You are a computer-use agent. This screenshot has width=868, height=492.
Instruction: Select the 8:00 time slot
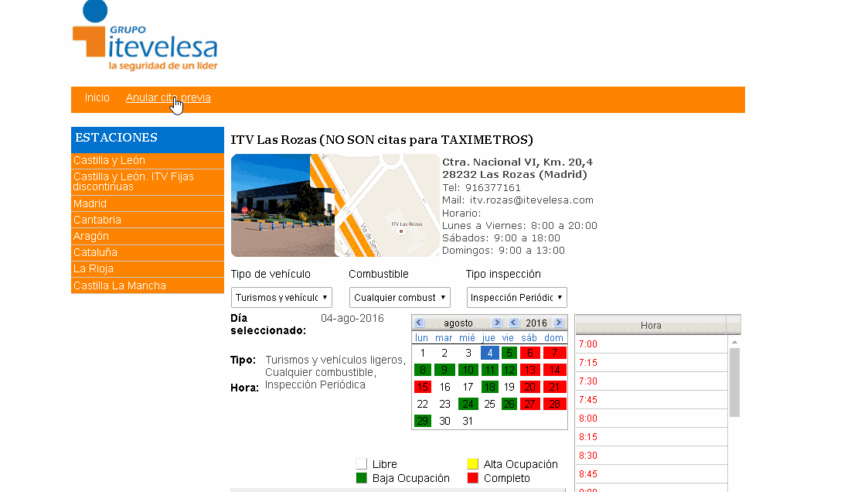[x=651, y=419]
